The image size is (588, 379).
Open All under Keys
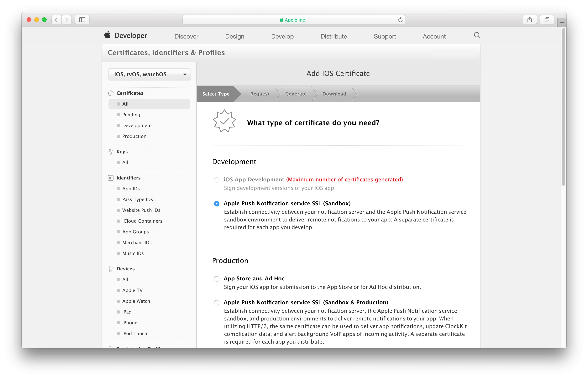(x=125, y=162)
